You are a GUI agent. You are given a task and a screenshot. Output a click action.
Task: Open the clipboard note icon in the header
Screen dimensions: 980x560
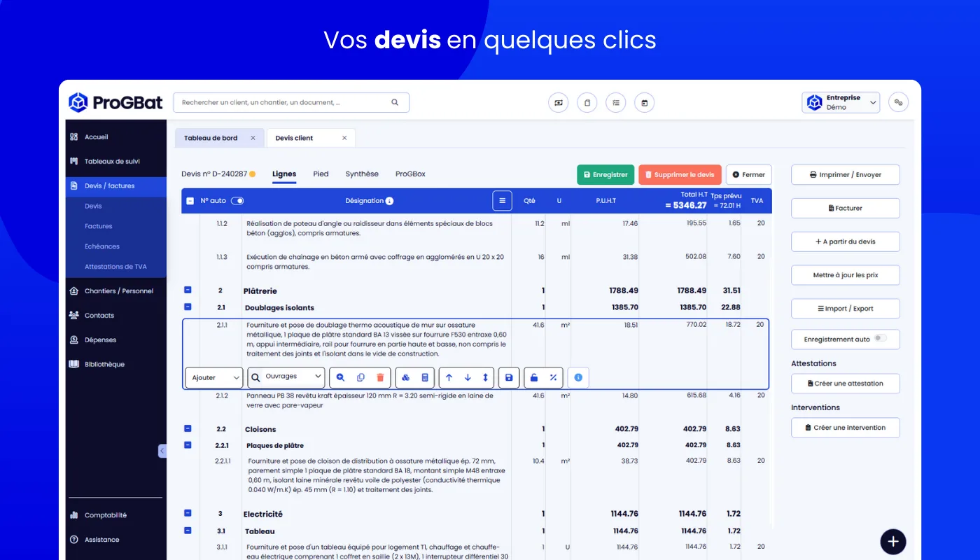(x=587, y=103)
